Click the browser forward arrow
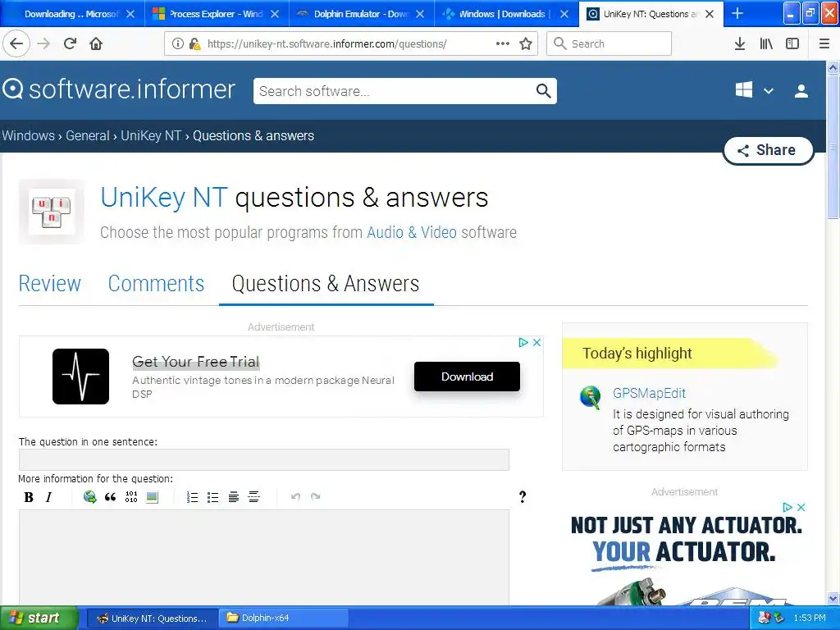840x630 pixels. 43,44
